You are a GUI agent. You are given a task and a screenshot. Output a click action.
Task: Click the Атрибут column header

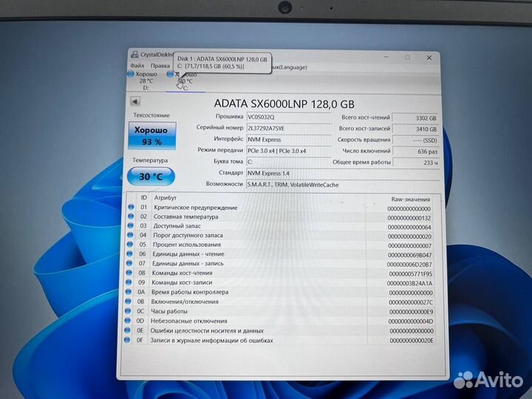166,197
